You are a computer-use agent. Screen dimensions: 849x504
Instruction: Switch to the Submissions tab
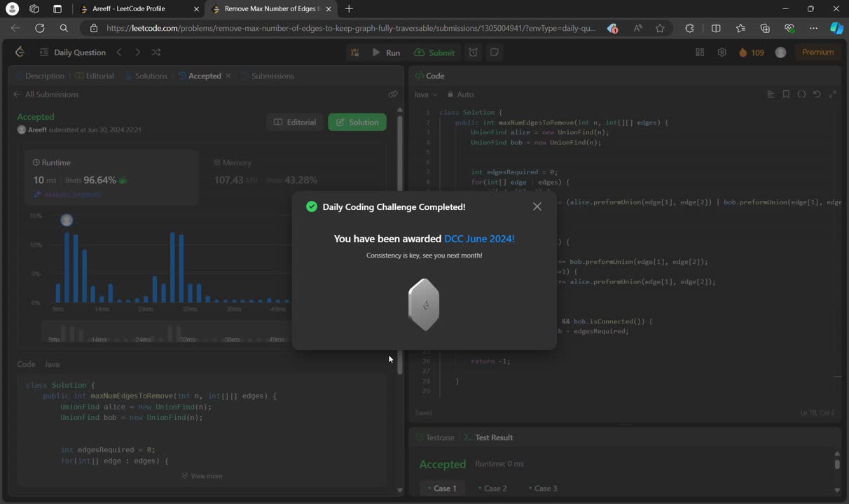(x=268, y=76)
